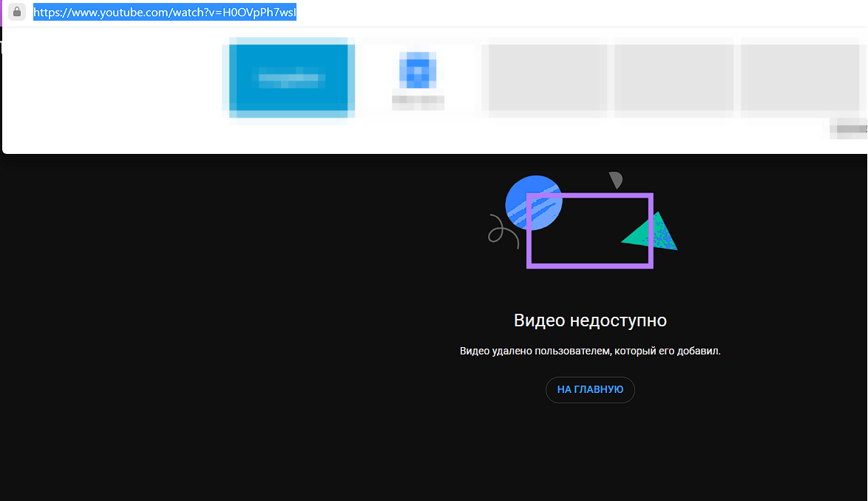Click the gray crescent shape above the purple frame

point(614,179)
